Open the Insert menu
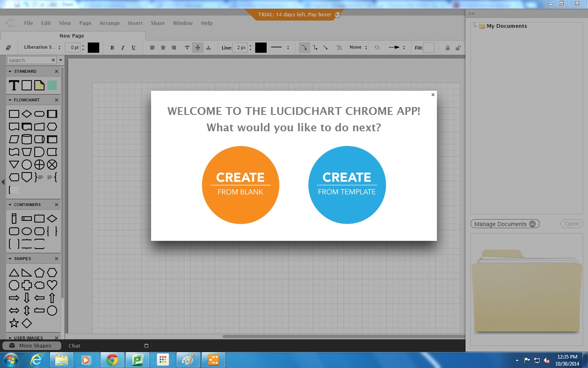This screenshot has width=588, height=368. coord(135,23)
